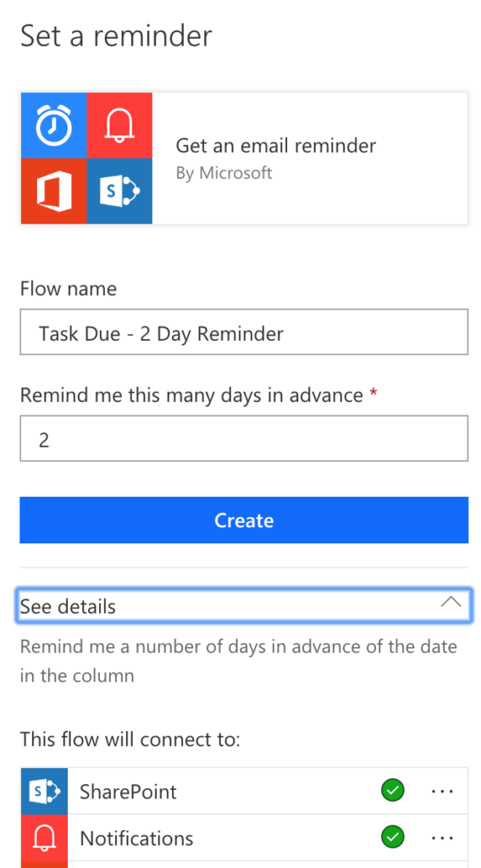Click the Create button
Viewport: 481px width, 868px height.
[244, 520]
